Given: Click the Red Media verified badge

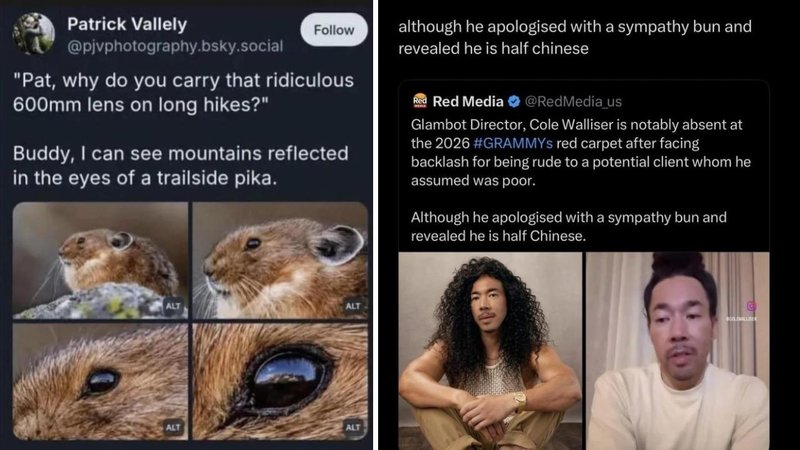Looking at the screenshot, I should (515, 101).
